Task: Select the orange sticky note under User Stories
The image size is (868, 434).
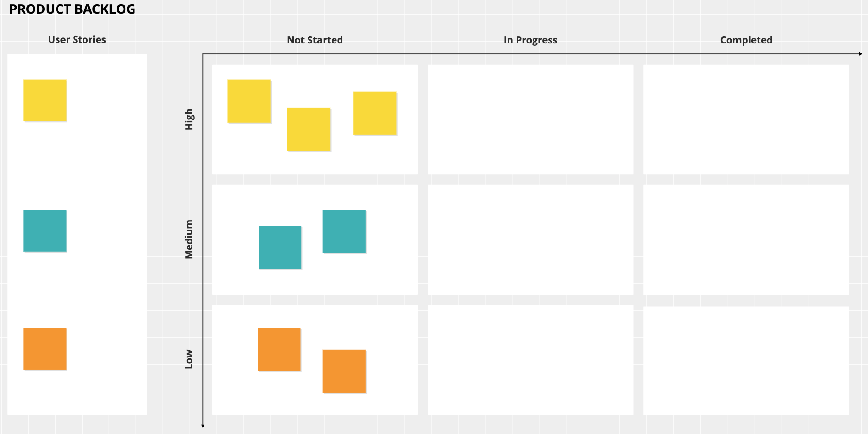Action: (45, 349)
